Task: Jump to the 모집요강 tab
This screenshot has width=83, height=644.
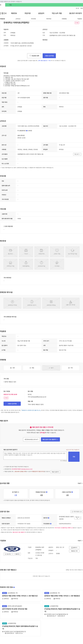Action: pos(3,19)
